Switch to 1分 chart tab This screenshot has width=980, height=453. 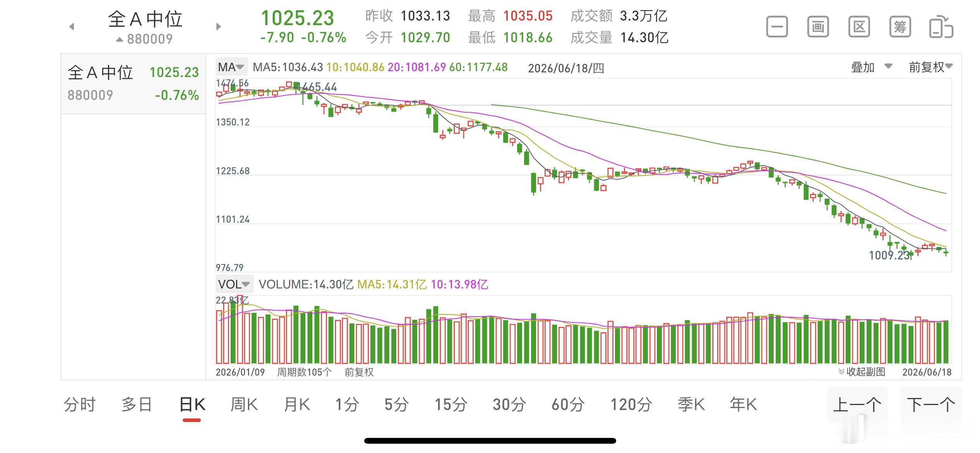pyautogui.click(x=347, y=405)
